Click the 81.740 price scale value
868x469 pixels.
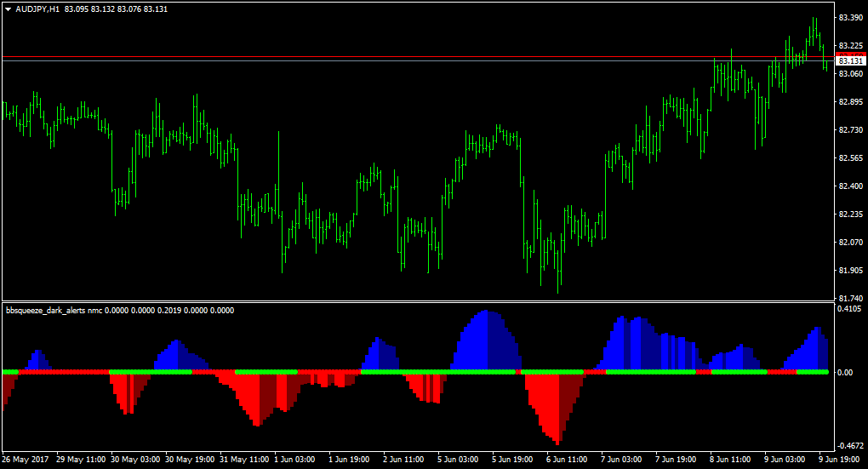pyautogui.click(x=851, y=299)
